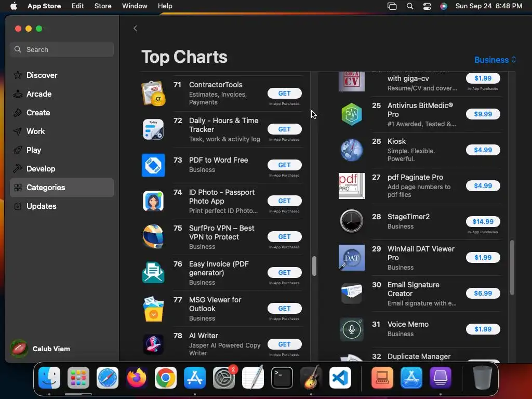Open the Apple menu
This screenshot has height=399, width=532.
[14, 6]
